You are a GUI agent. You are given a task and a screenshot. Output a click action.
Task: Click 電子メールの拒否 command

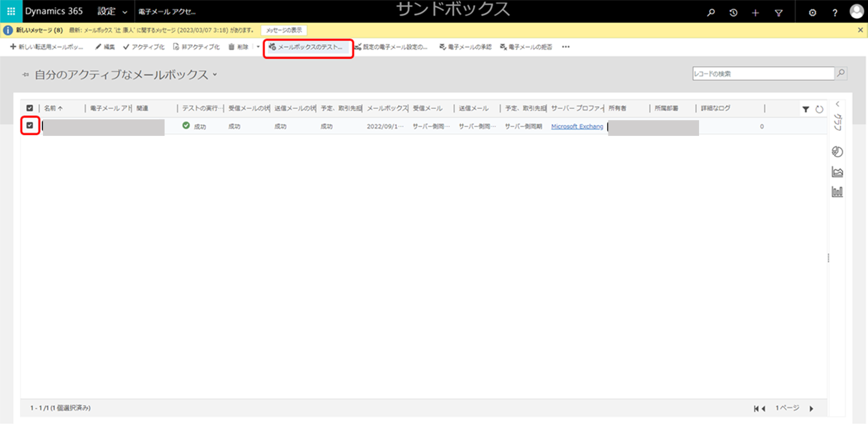click(526, 47)
